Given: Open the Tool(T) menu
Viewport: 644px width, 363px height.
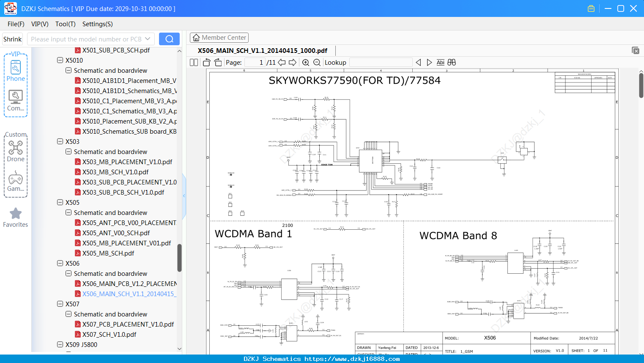Looking at the screenshot, I should 66,24.
